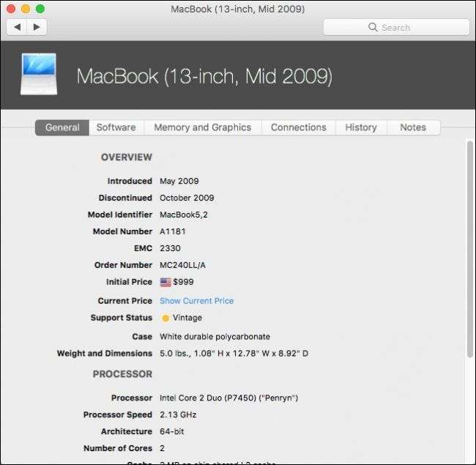
Task: Click the Order Number label
Action: [x=123, y=265]
